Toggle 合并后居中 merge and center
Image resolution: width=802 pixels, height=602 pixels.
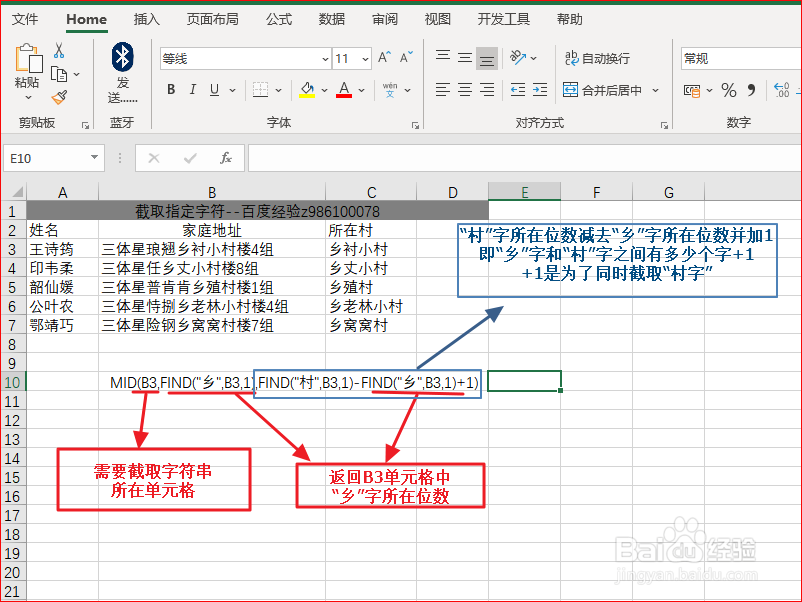(602, 88)
